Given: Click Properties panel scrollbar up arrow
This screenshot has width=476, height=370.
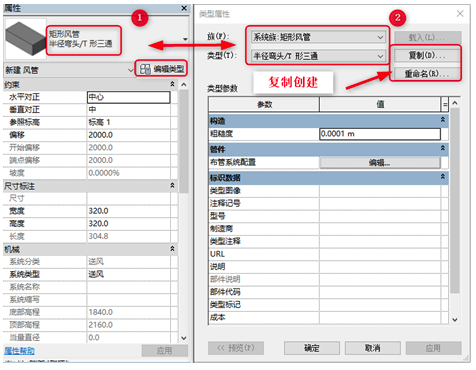Looking at the screenshot, I should (184, 85).
